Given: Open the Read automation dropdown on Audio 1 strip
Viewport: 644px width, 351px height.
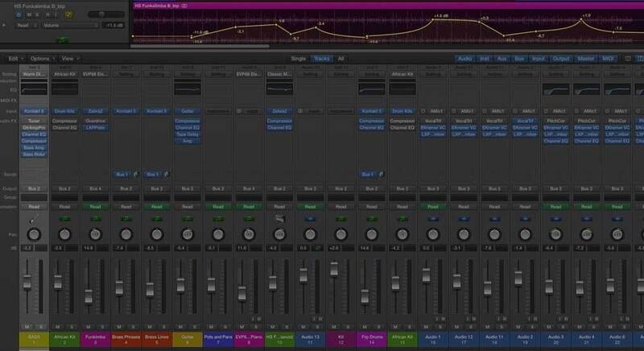Looking at the screenshot, I should click(x=433, y=207).
